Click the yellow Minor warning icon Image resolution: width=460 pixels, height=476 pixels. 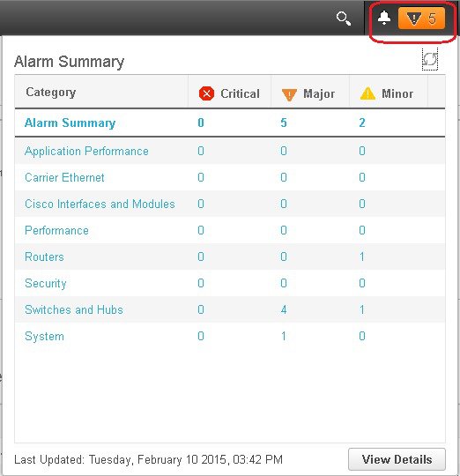(367, 93)
